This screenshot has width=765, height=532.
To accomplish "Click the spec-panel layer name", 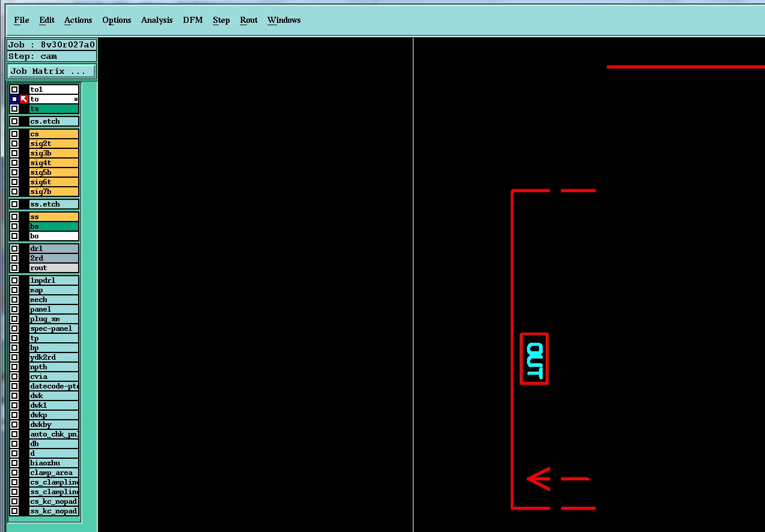I will click(x=54, y=328).
